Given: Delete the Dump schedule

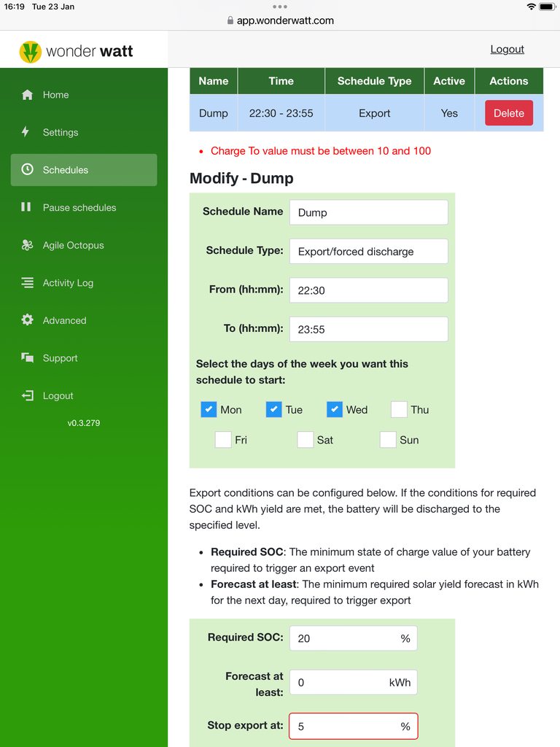Looking at the screenshot, I should tap(508, 113).
